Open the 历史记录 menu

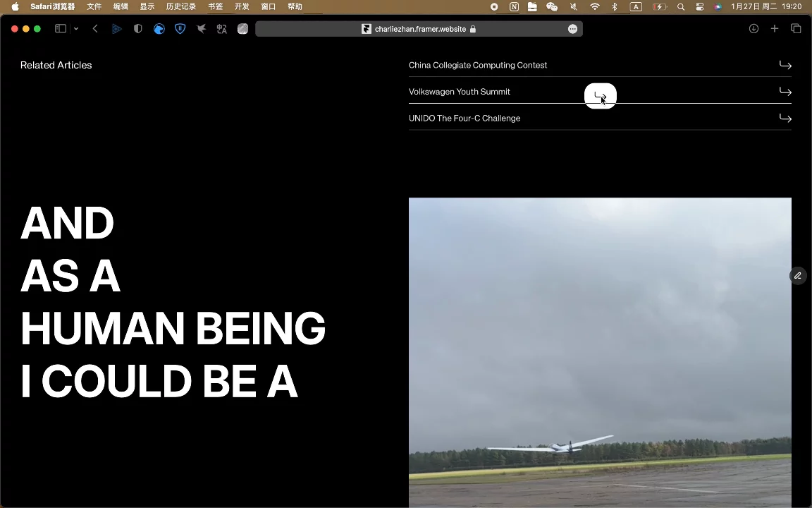(x=180, y=7)
